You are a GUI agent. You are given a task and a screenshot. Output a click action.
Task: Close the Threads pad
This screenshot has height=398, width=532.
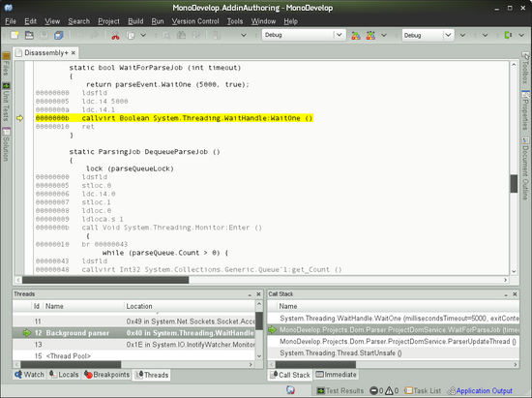click(x=258, y=294)
